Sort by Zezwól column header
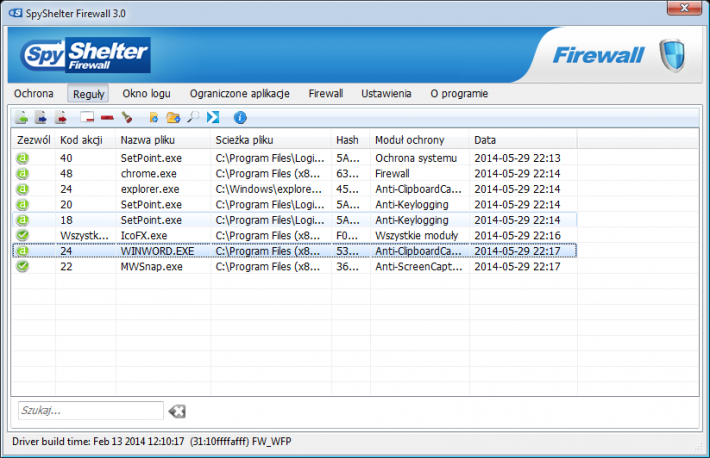The image size is (710, 458). click(x=34, y=140)
